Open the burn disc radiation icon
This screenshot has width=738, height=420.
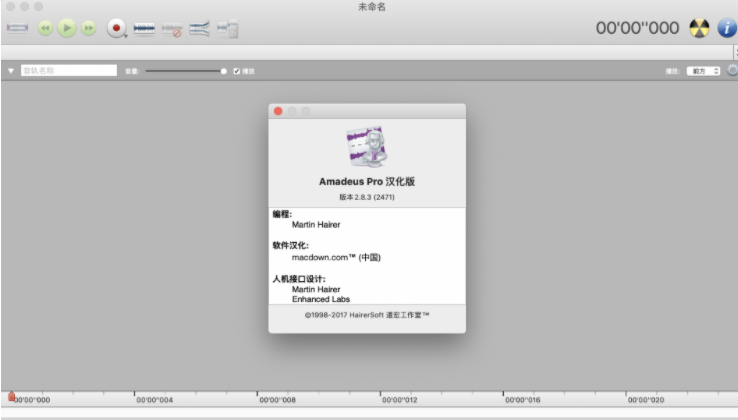699,28
